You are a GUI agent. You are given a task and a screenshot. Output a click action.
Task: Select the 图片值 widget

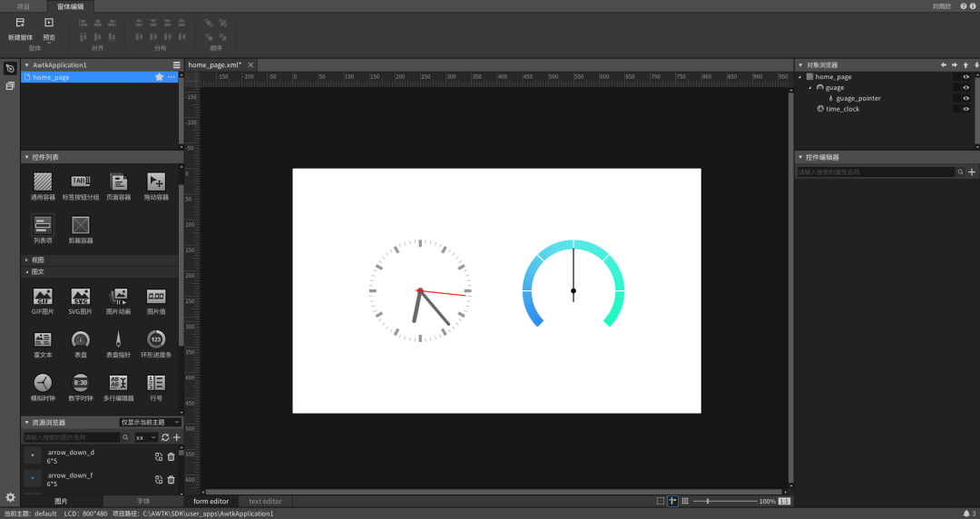[x=156, y=300]
